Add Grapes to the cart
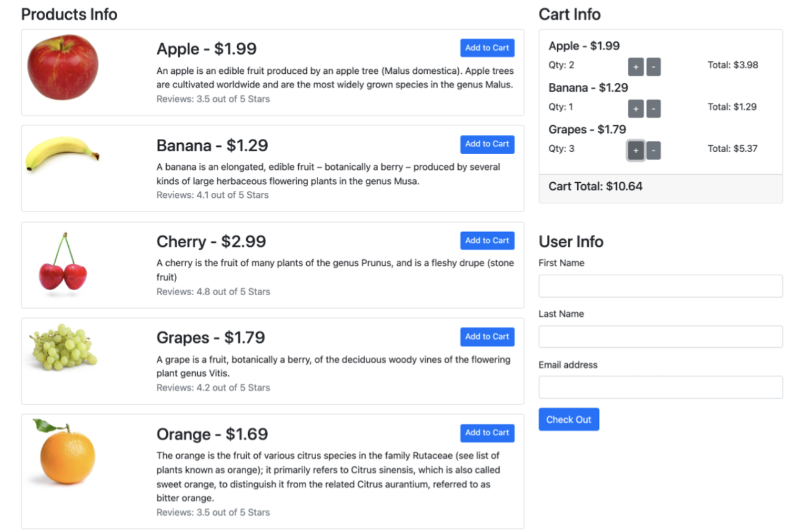 tap(487, 337)
